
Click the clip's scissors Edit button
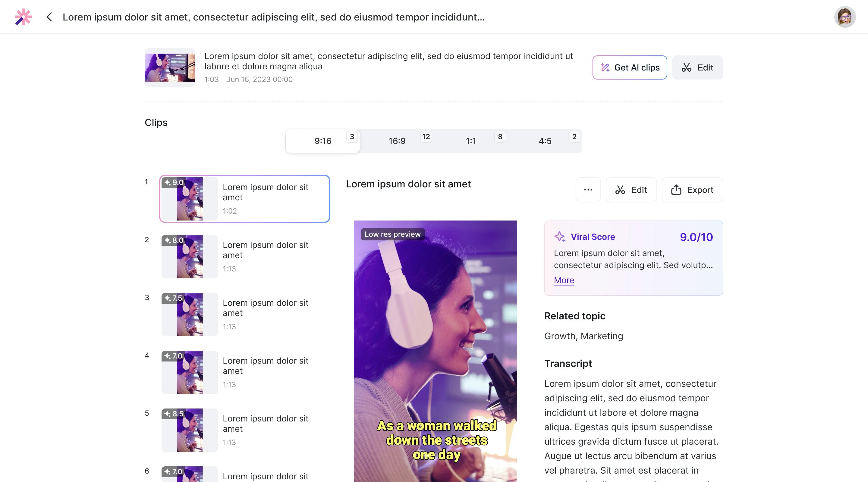coord(631,190)
